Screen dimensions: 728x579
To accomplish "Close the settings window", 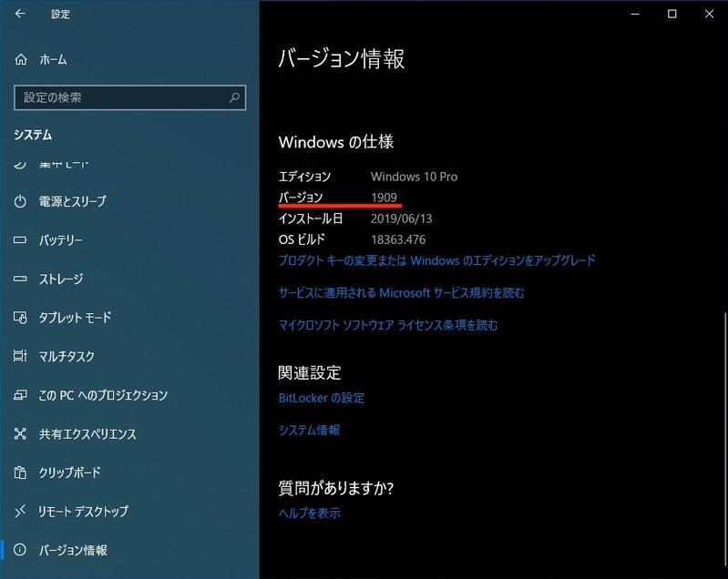I will (x=709, y=14).
